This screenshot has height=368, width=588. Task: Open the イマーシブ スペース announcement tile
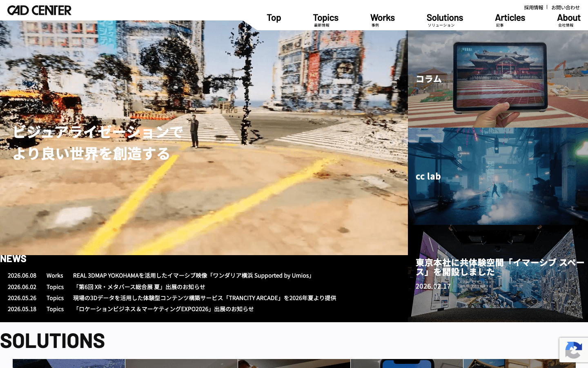pos(498,274)
